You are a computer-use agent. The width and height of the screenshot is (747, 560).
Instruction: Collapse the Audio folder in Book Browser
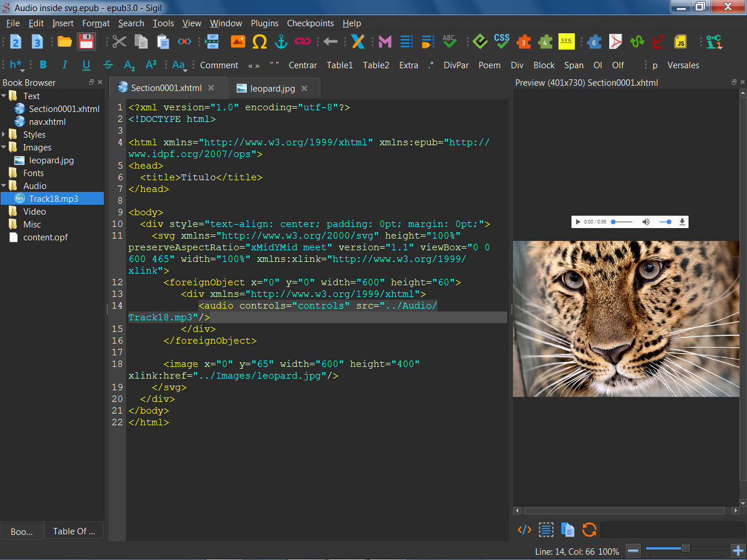[4, 186]
